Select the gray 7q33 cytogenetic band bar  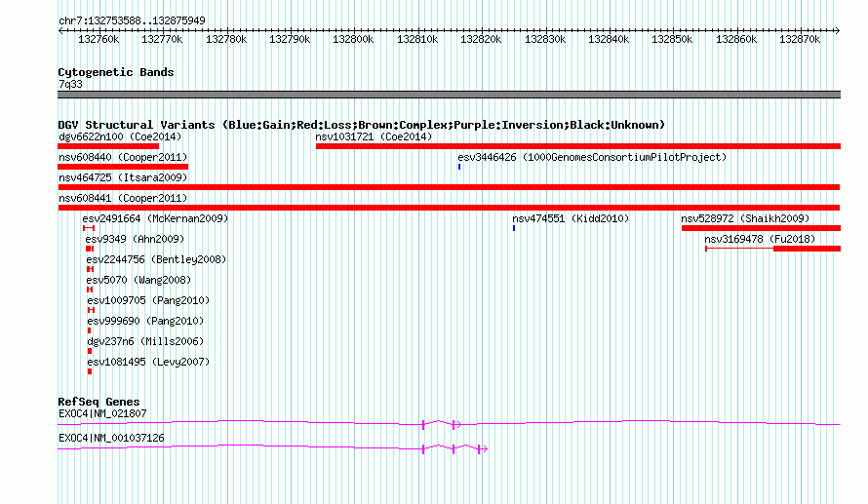[x=449, y=95]
